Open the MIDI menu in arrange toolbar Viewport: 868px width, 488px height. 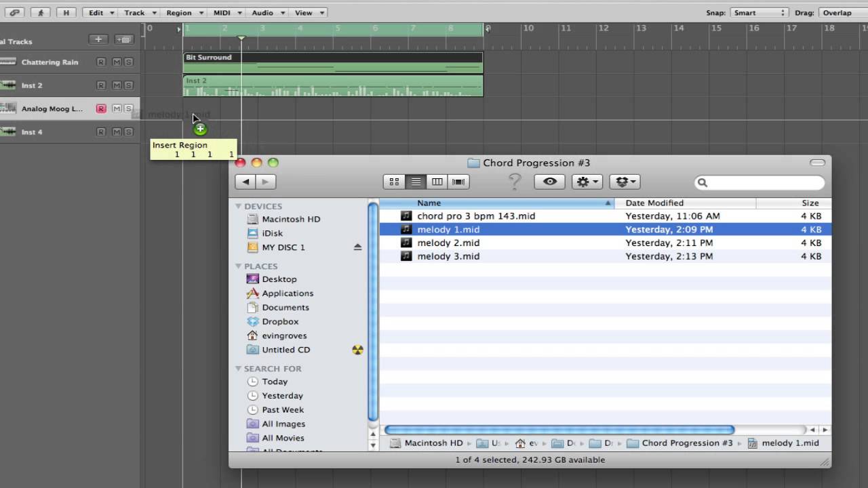(226, 12)
